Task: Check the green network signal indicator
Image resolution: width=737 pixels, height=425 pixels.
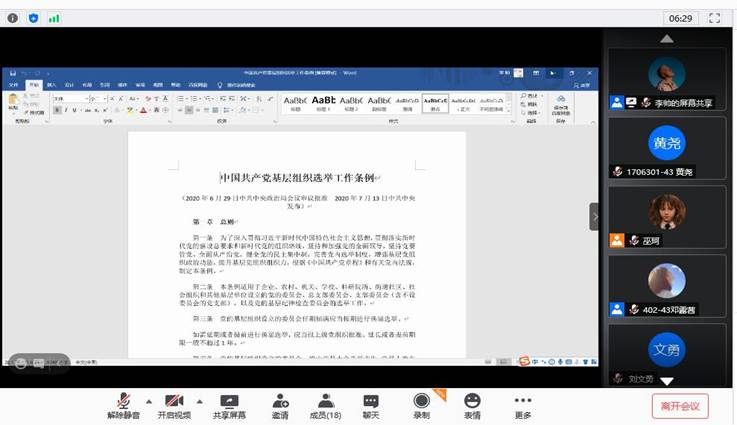Action: point(54,18)
